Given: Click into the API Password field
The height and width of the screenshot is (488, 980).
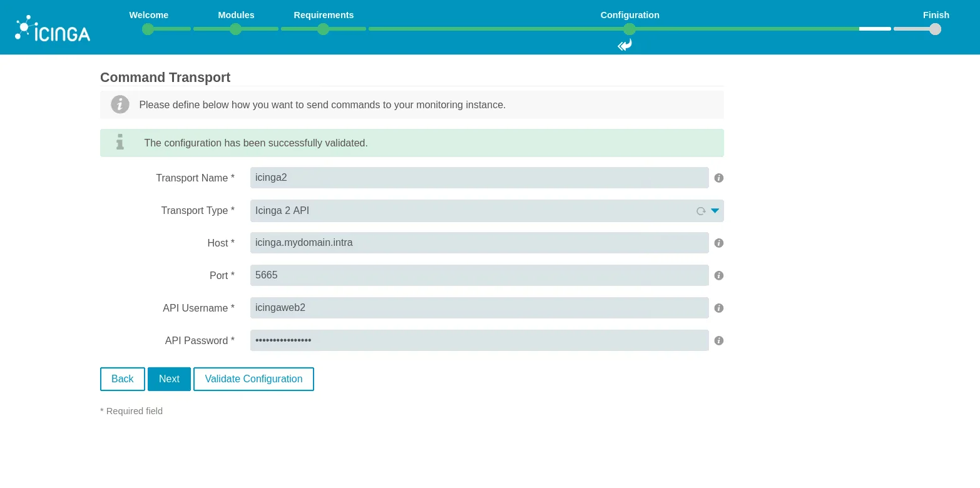Looking at the screenshot, I should pyautogui.click(x=479, y=340).
